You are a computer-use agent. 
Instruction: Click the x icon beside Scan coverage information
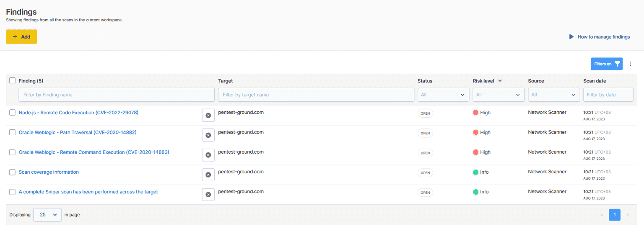coord(208,175)
